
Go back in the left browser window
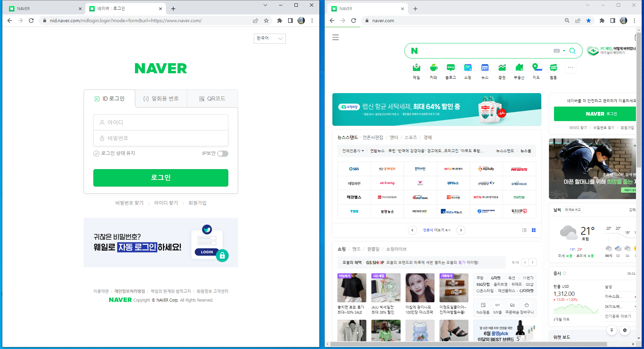10,21
